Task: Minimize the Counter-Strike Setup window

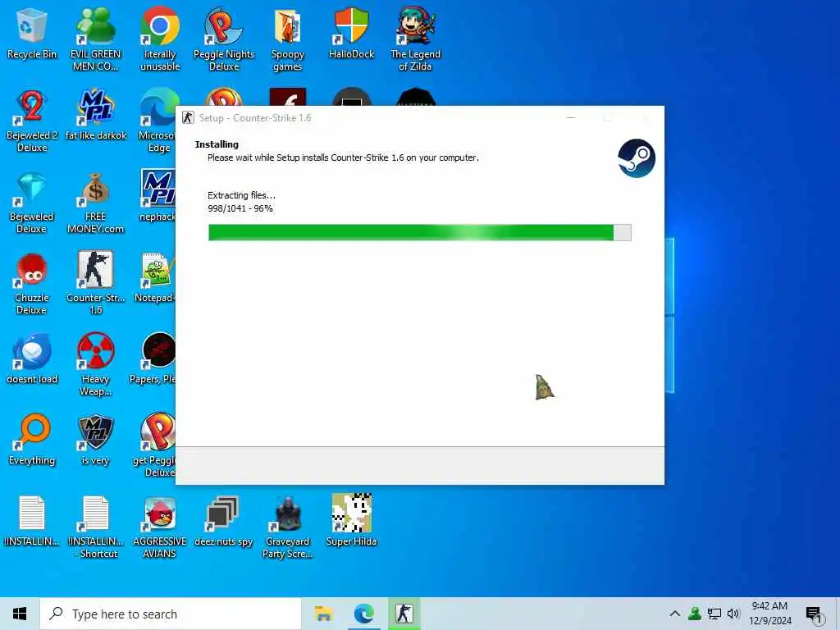Action: (x=571, y=118)
